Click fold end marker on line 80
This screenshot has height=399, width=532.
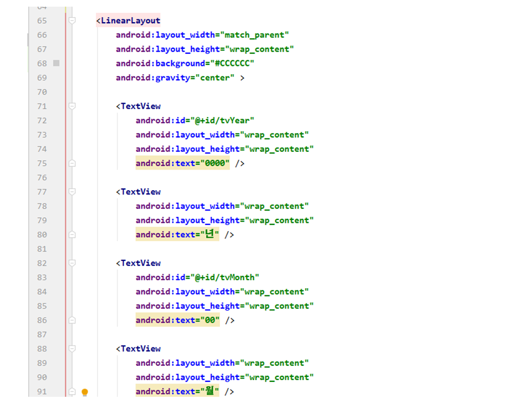pyautogui.click(x=71, y=234)
